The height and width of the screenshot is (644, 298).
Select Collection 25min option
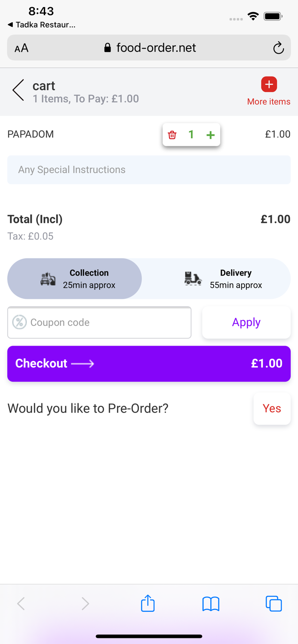[75, 279]
